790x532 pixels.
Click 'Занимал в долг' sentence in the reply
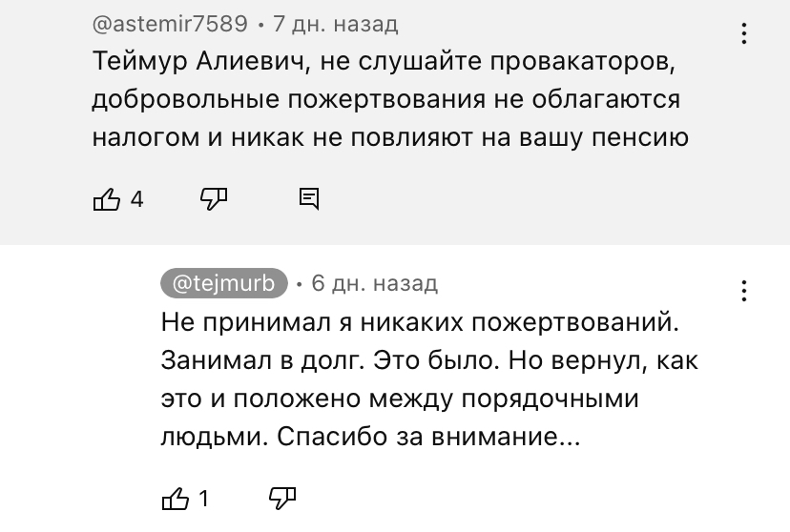[262, 361]
